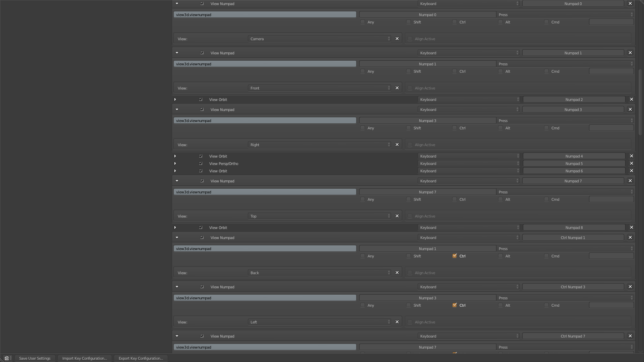Viewport: 644px width, 362px height.
Task: Expand the View Persp/Ortho Numpad 5 entry
Action: coord(175,164)
